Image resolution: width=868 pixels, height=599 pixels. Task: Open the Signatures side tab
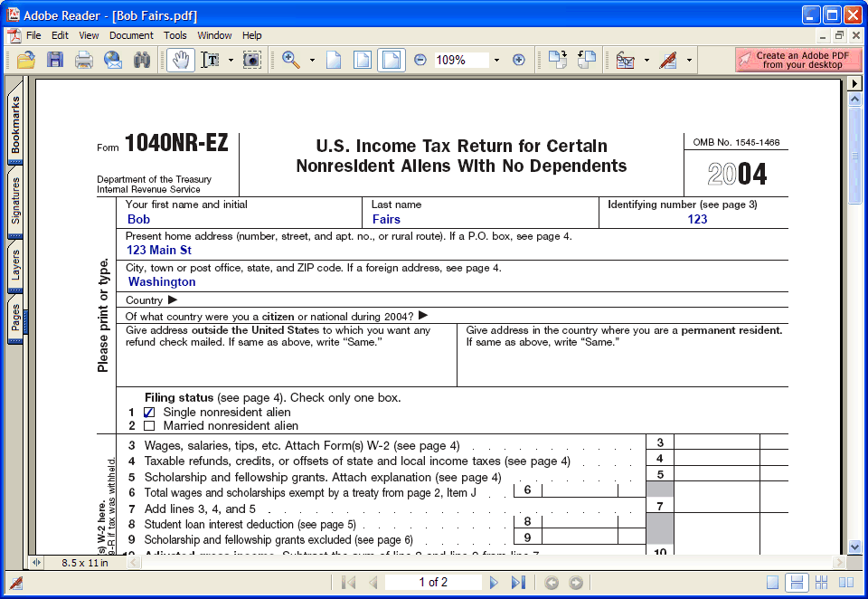tap(15, 201)
